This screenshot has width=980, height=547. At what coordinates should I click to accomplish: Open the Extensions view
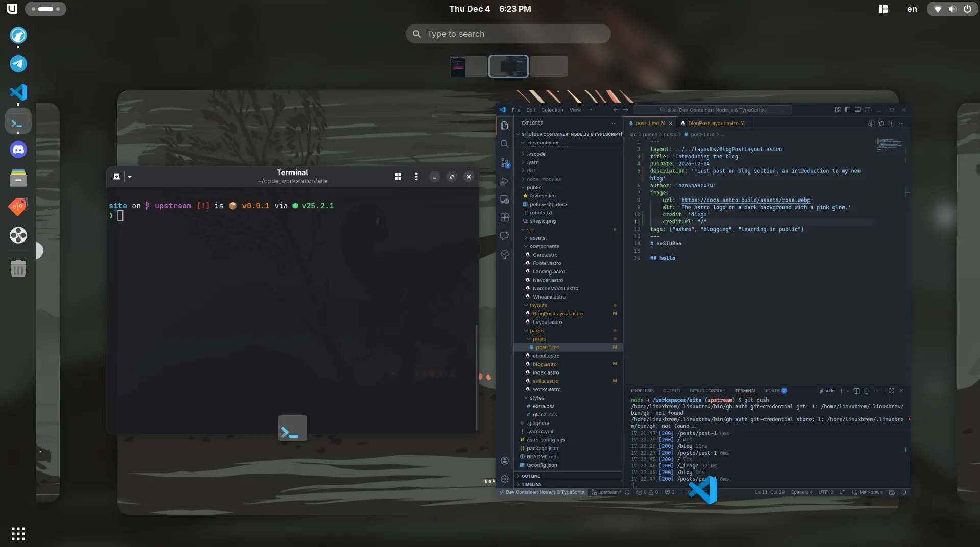(504, 217)
